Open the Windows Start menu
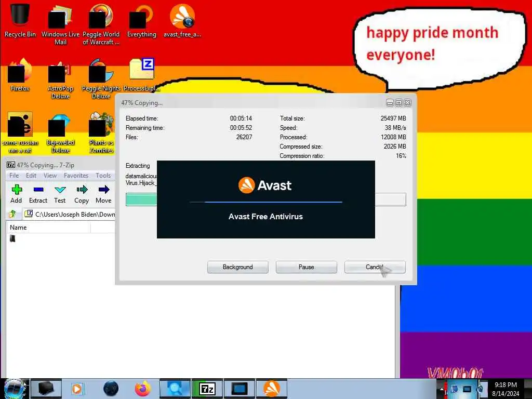The width and height of the screenshot is (532, 399). [x=15, y=389]
